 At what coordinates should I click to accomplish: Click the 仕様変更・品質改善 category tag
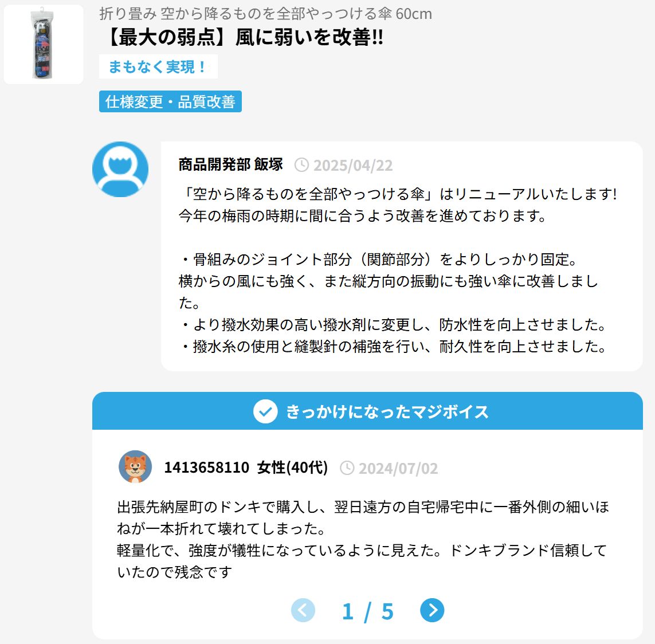click(170, 101)
